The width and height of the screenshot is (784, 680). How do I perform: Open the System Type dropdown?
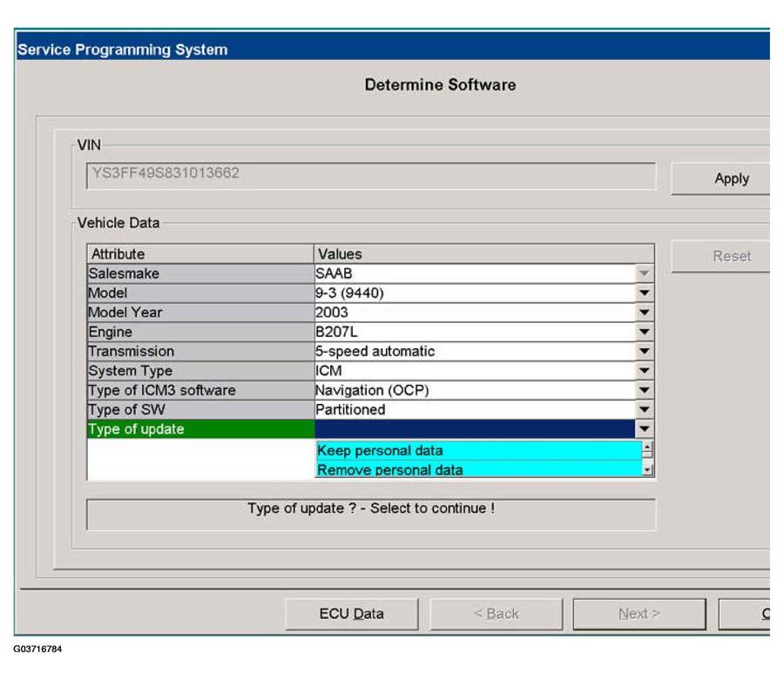645,371
